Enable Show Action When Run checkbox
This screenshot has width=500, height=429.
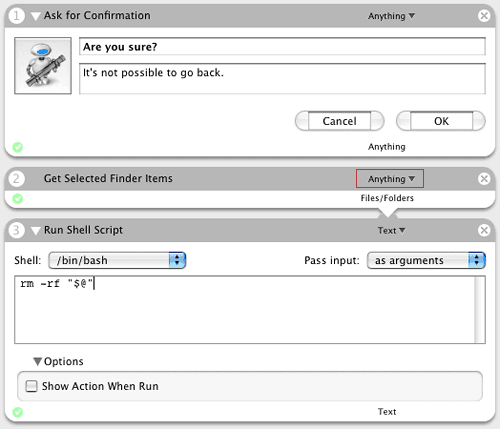click(31, 386)
